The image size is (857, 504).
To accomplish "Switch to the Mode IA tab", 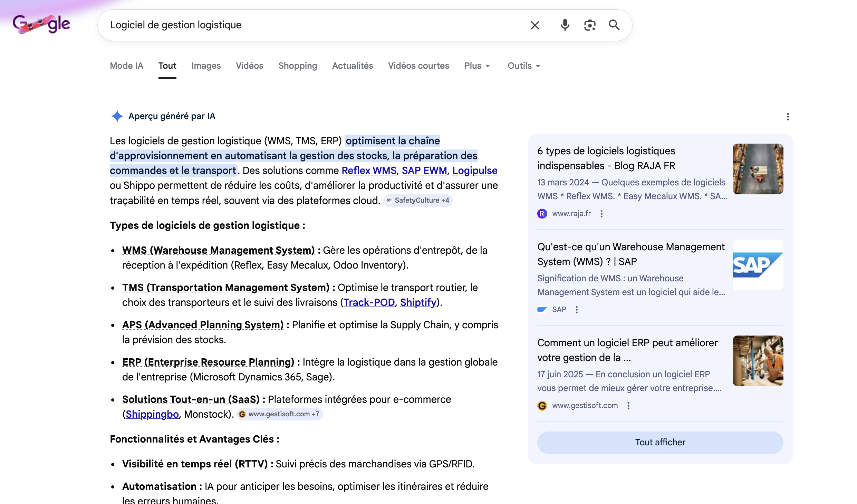I will (x=126, y=66).
